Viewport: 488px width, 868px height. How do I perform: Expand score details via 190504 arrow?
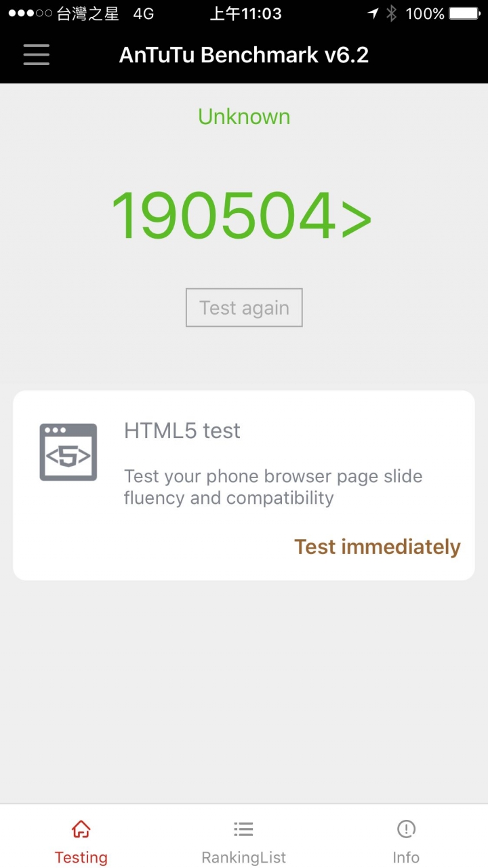tap(357, 217)
